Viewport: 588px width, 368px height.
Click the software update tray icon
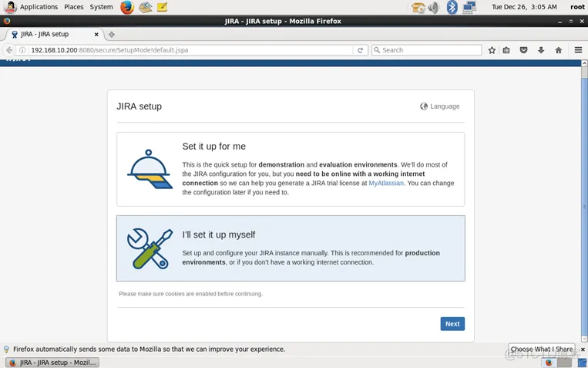(418, 7)
